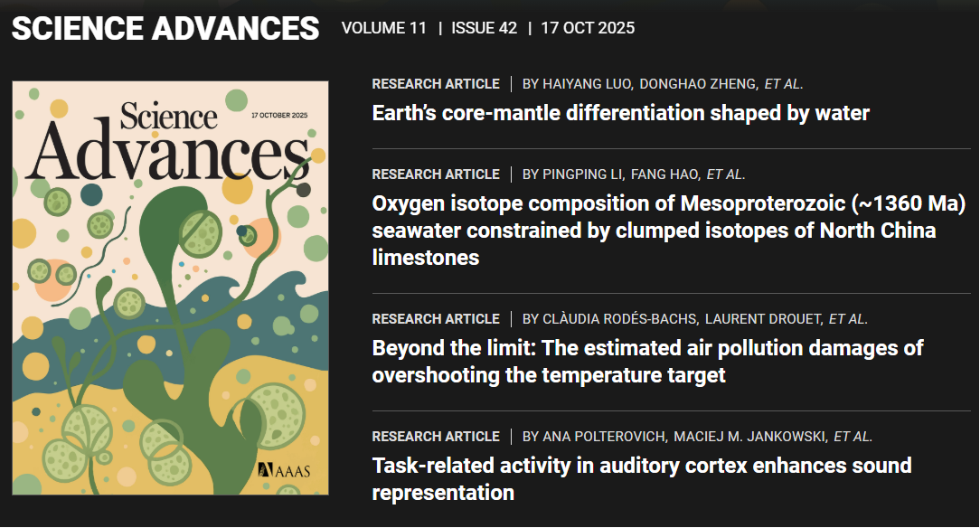
Task: Click the SCIENCE ADVANCES journal heading
Action: pyautogui.click(x=165, y=28)
